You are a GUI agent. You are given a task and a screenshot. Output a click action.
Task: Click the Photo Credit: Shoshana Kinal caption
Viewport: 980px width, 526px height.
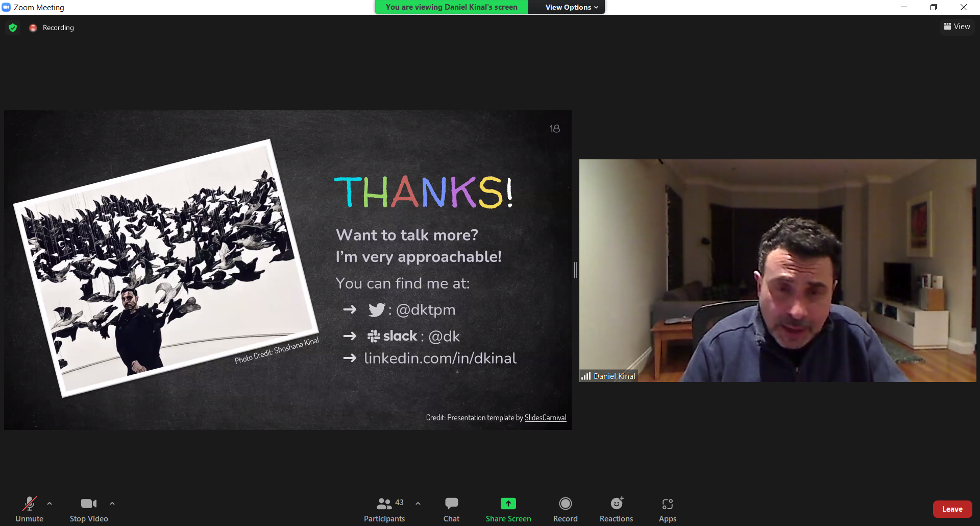[277, 350]
